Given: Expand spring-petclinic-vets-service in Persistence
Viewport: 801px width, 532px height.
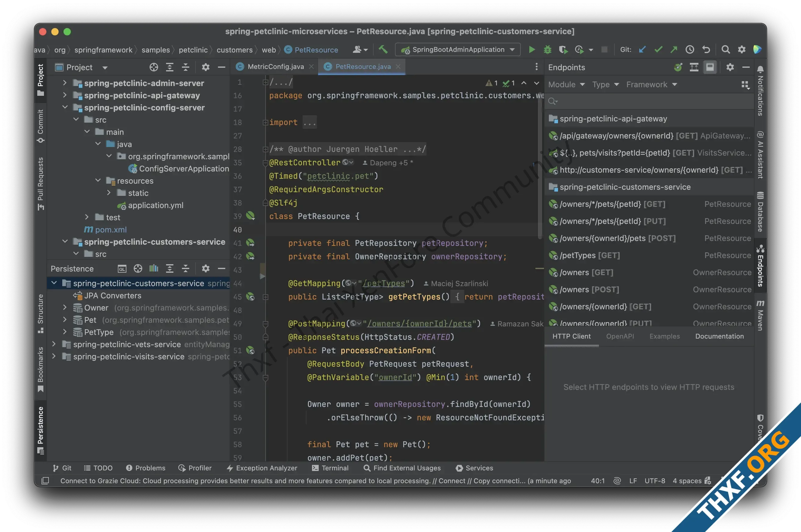Looking at the screenshot, I should pyautogui.click(x=54, y=344).
